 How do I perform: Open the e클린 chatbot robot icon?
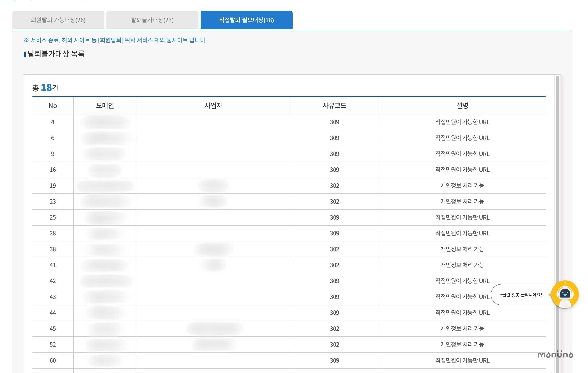565,294
